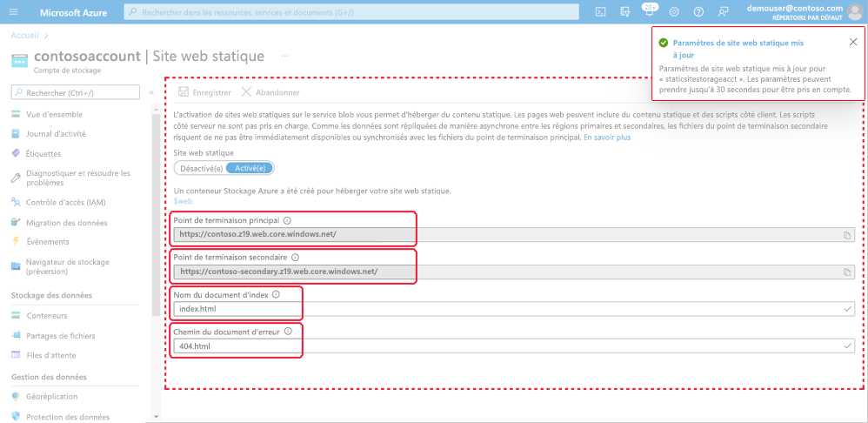Click the Diagnostiquer wrench icon
This screenshot has width=868, height=423.
pyautogui.click(x=16, y=178)
